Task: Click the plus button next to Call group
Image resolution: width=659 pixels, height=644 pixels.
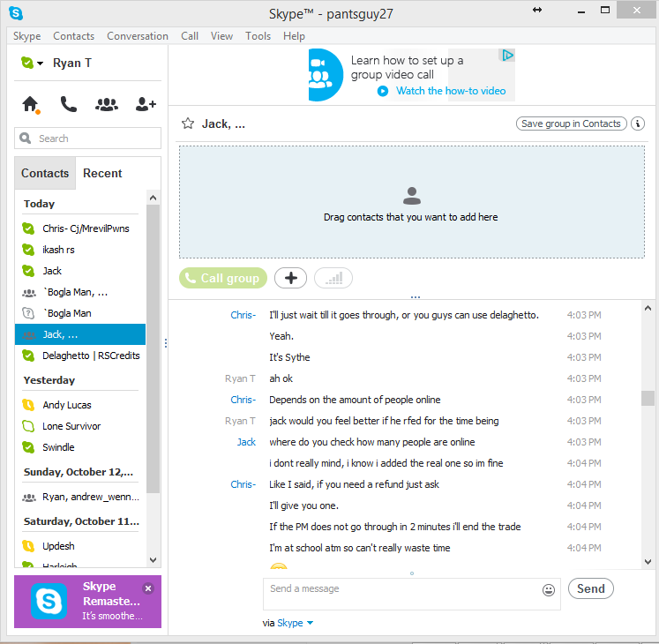Action: (290, 278)
